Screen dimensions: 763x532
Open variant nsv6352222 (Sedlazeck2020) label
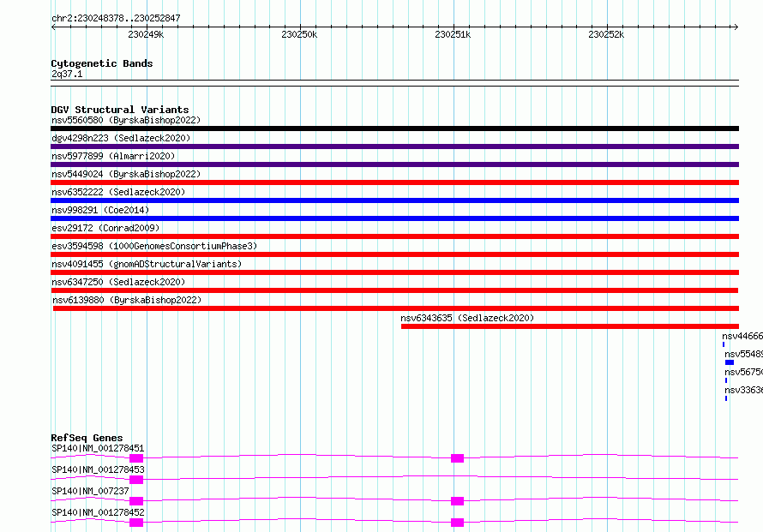[x=118, y=192]
